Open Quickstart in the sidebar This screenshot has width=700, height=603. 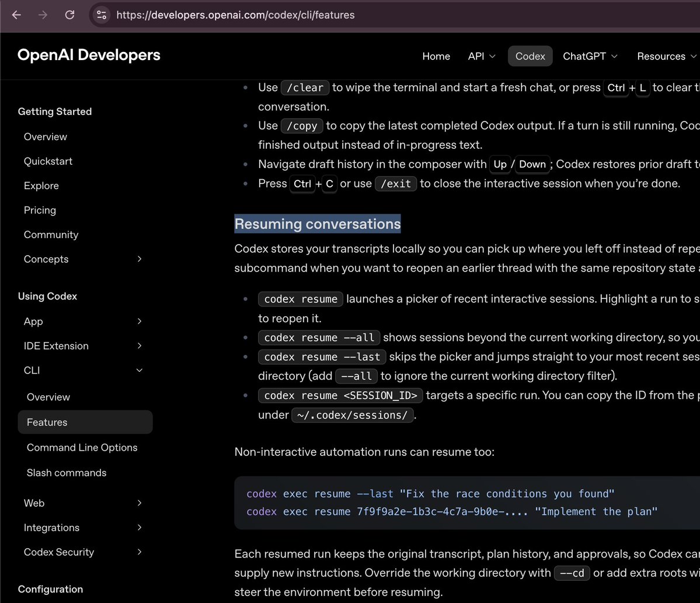[x=48, y=161]
